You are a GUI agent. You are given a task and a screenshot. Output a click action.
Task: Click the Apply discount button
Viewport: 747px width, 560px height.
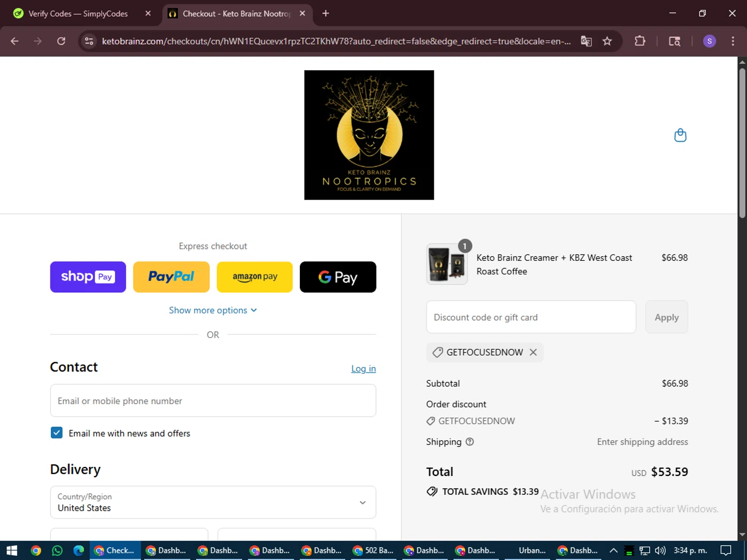[666, 317]
